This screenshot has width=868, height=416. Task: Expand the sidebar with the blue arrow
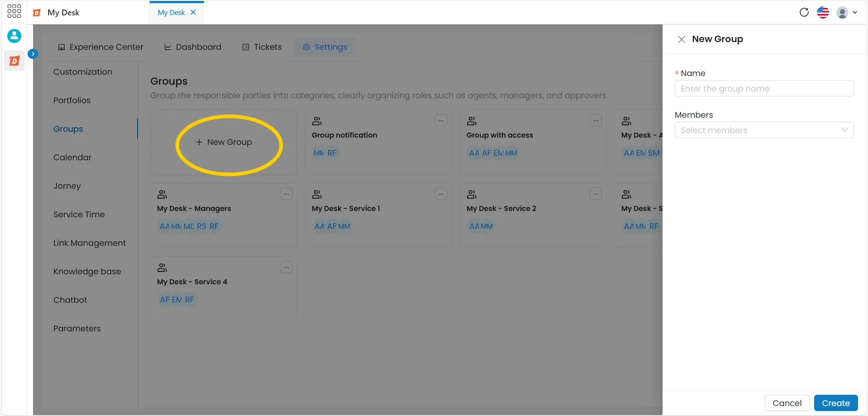coord(33,54)
